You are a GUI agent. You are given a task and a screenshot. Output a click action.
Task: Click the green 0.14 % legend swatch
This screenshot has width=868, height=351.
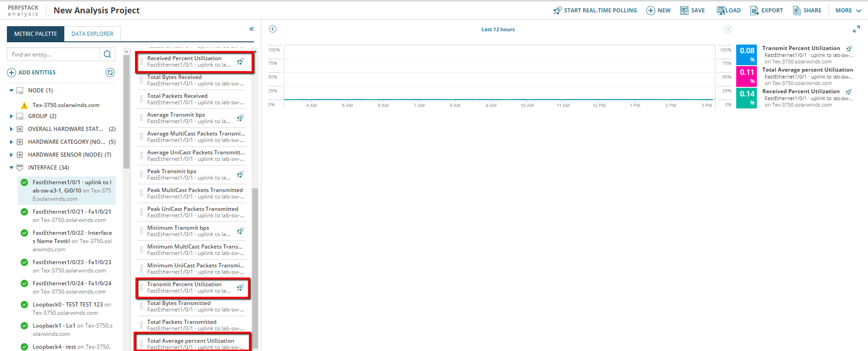[747, 98]
